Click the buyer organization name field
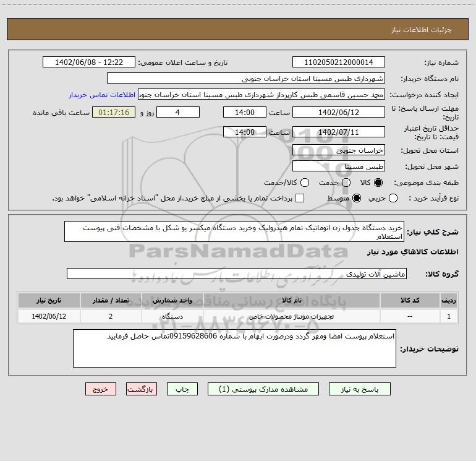476x461 pixels. point(246,78)
